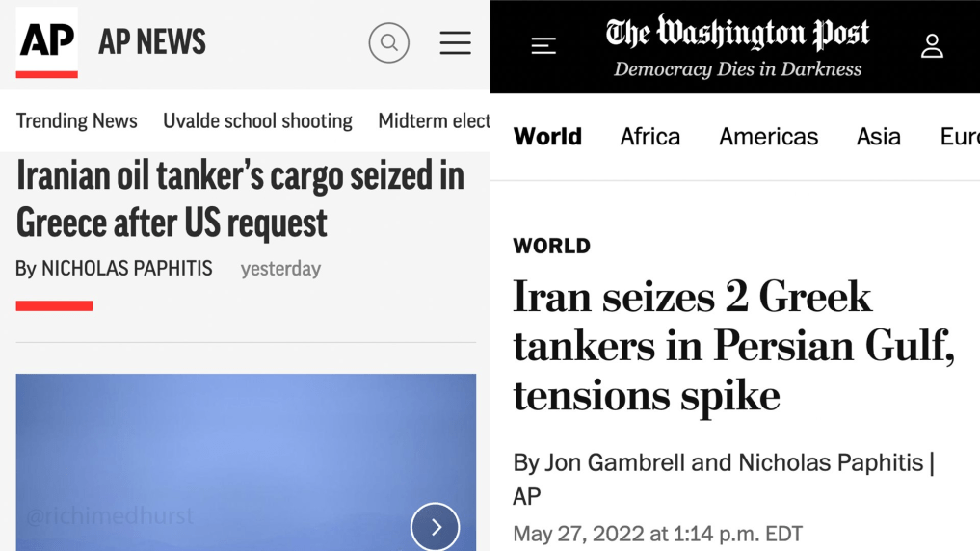980x551 pixels.
Task: Open Washington Post hamburger menu
Action: point(543,45)
